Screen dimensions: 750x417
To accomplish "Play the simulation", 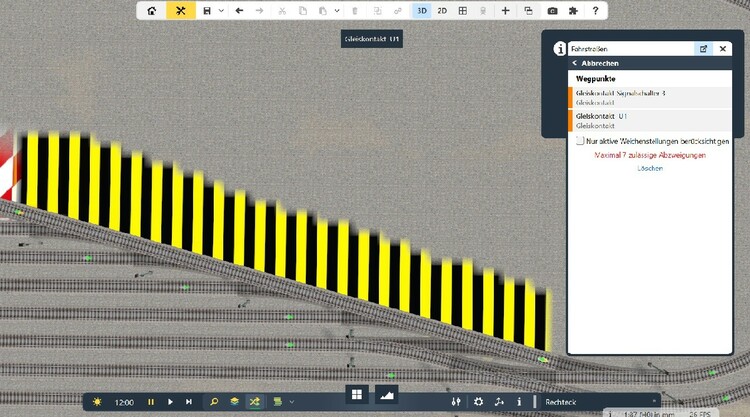I will click(x=170, y=402).
